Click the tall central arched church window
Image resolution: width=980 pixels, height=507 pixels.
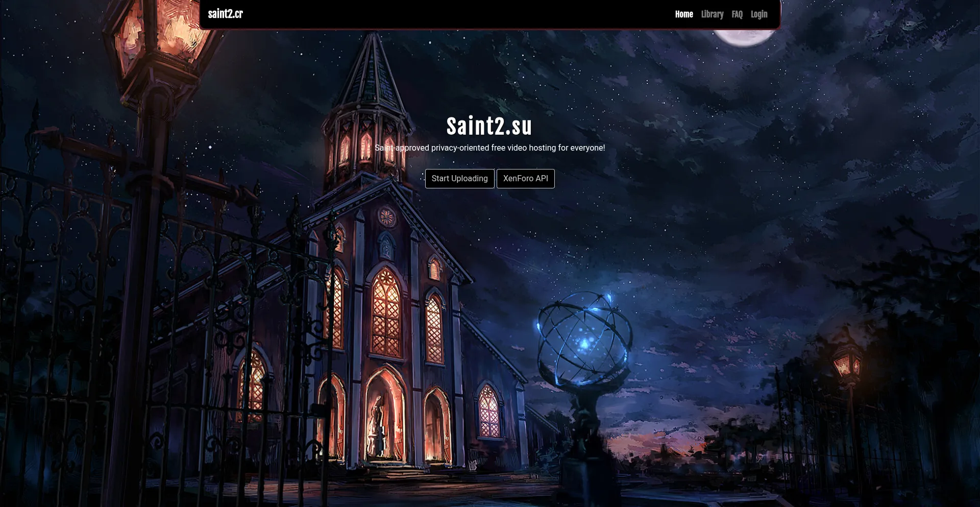[386, 314]
